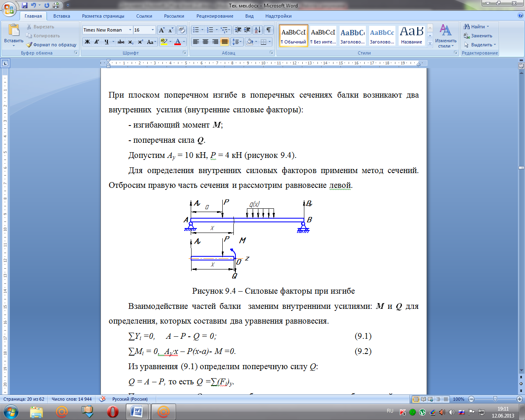Toggle Print Layout view button
This screenshot has height=420, width=525.
[x=416, y=399]
